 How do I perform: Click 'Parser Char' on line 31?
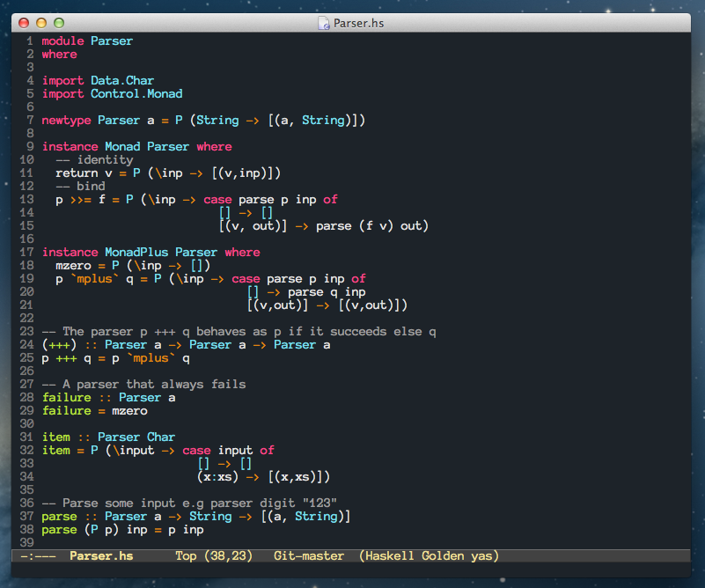[136, 437]
